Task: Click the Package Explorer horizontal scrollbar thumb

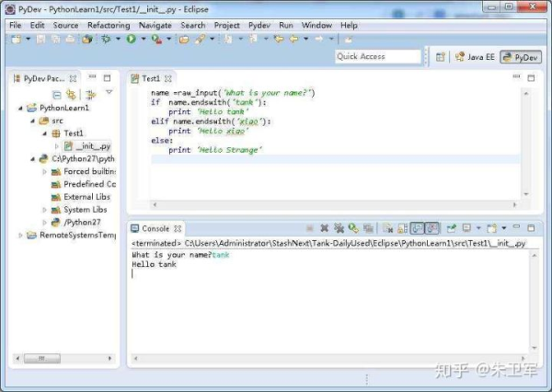Action: tap(42, 358)
